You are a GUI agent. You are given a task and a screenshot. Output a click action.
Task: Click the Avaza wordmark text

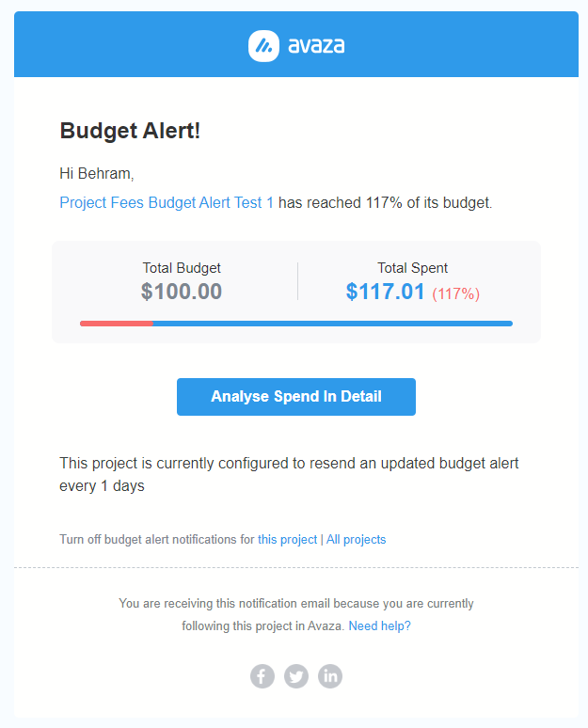(315, 45)
